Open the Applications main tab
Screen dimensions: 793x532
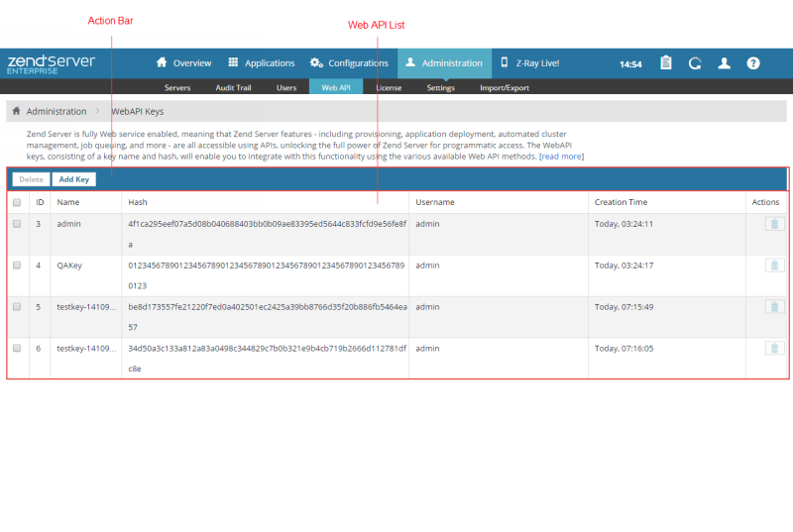pyautogui.click(x=262, y=62)
